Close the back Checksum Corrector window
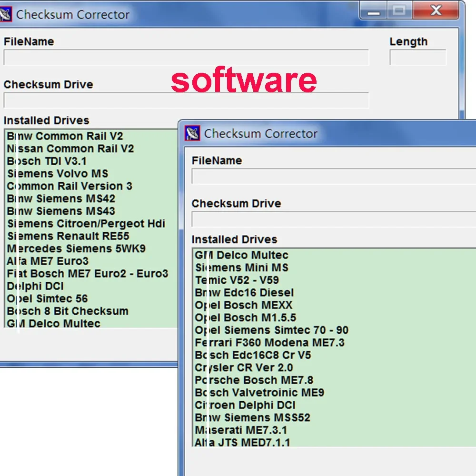 pyautogui.click(x=436, y=11)
